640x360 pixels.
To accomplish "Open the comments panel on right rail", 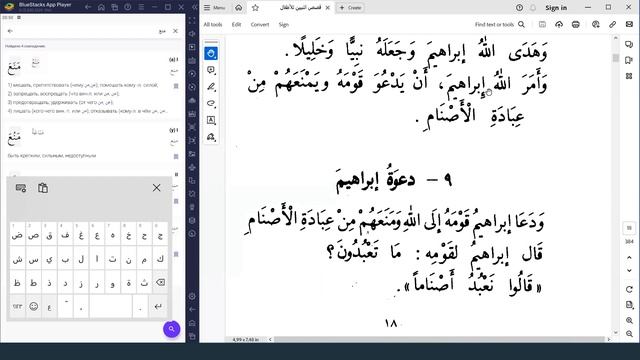I will (629, 44).
